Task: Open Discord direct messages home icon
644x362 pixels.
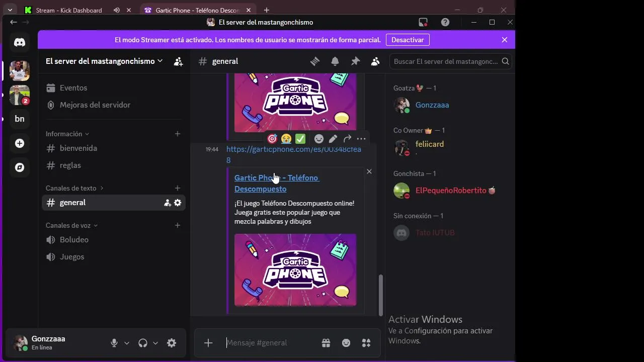Action: coord(20,43)
